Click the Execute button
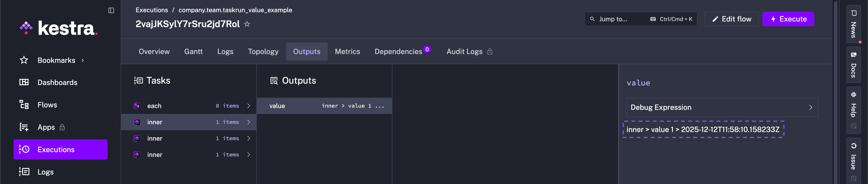Image resolution: width=868 pixels, height=184 pixels. (x=788, y=19)
